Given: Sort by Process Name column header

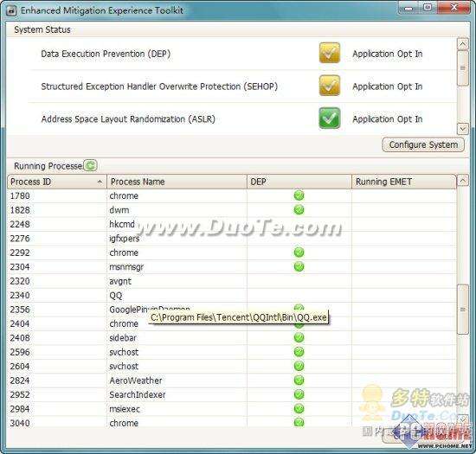Looking at the screenshot, I should point(177,182).
